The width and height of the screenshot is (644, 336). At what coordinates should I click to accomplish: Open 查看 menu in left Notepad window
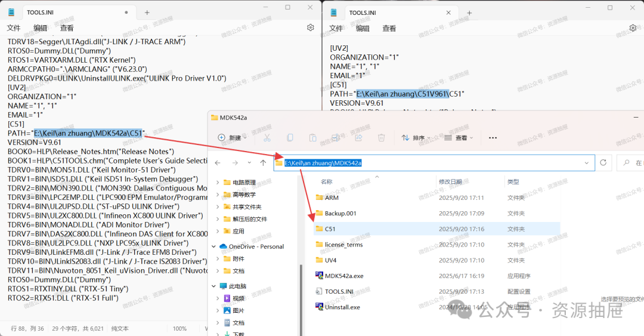click(67, 28)
